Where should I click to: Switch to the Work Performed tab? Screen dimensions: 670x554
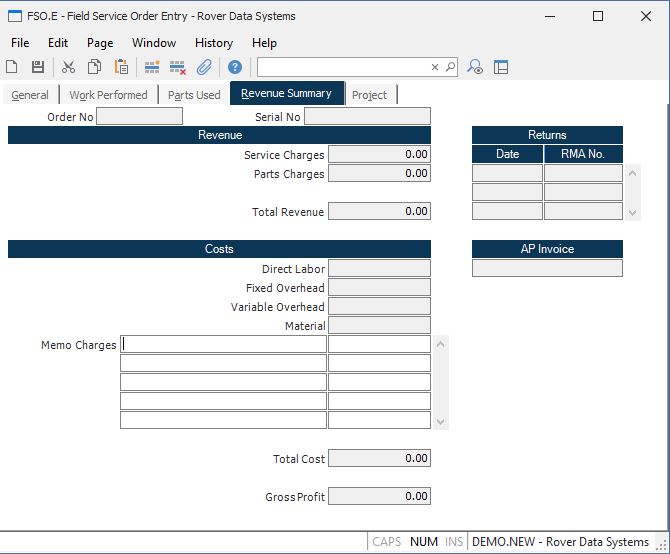108,95
